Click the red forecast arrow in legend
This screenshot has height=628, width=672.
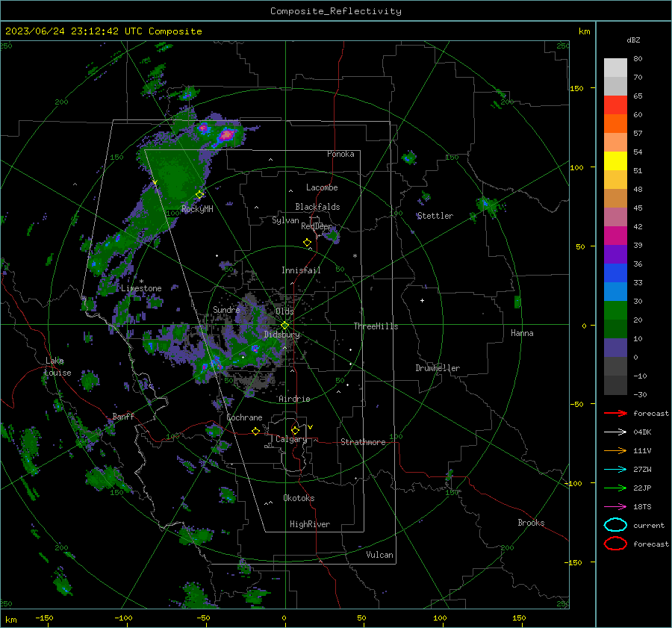615,413
